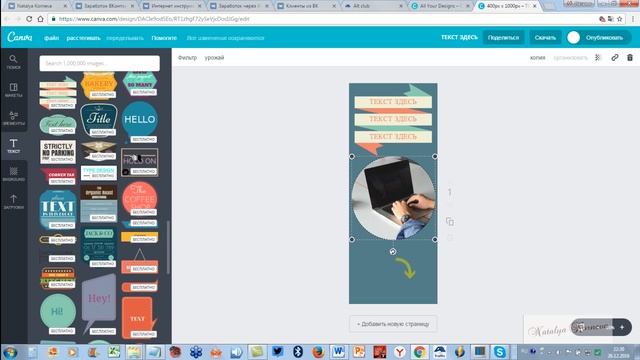Go to Chrome home page button
The width and height of the screenshot is (640, 360).
[40, 19]
